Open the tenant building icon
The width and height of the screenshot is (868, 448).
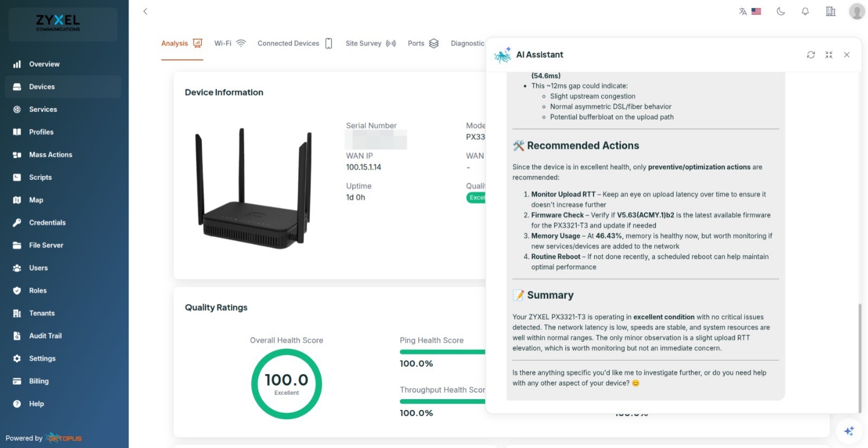(831, 11)
